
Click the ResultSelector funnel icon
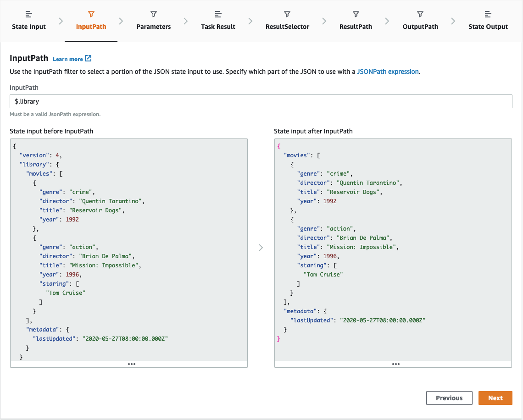tap(287, 15)
